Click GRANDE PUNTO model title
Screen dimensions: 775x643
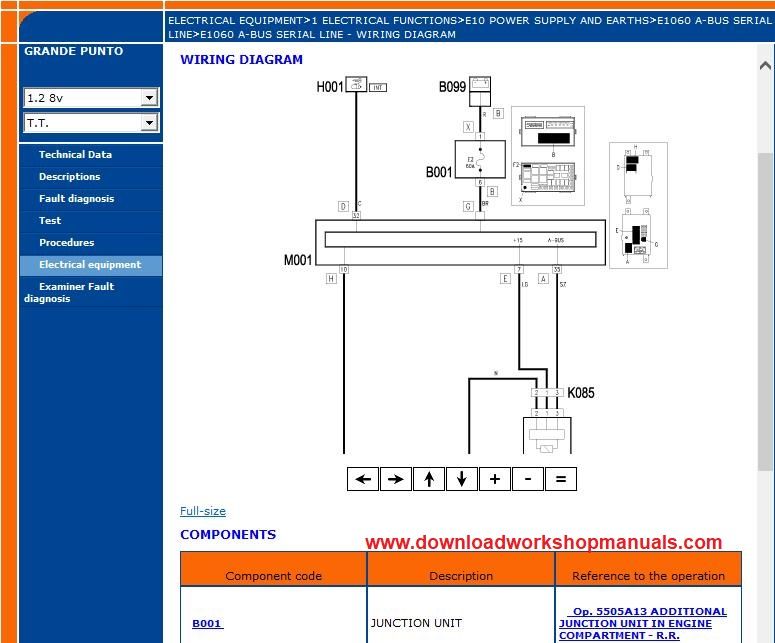click(x=74, y=51)
